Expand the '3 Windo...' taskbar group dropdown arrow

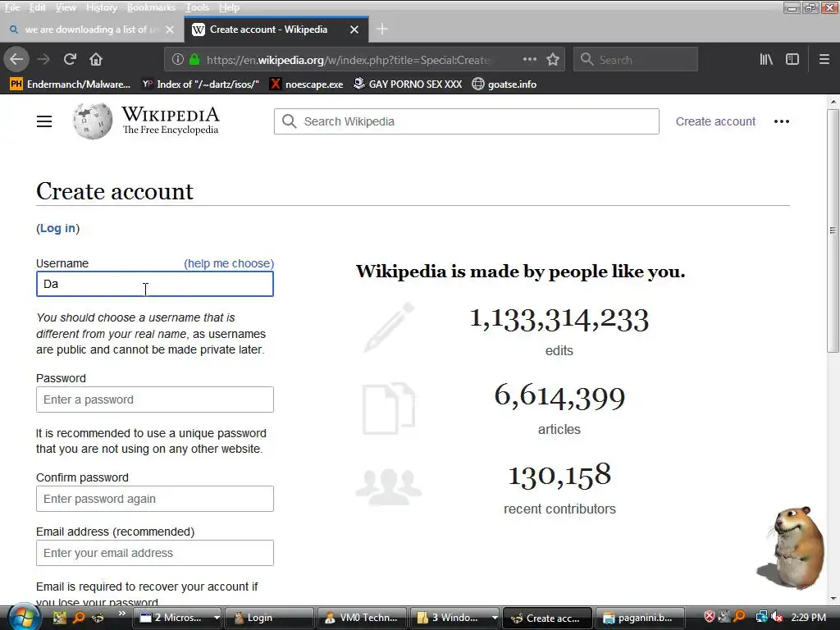tap(495, 618)
